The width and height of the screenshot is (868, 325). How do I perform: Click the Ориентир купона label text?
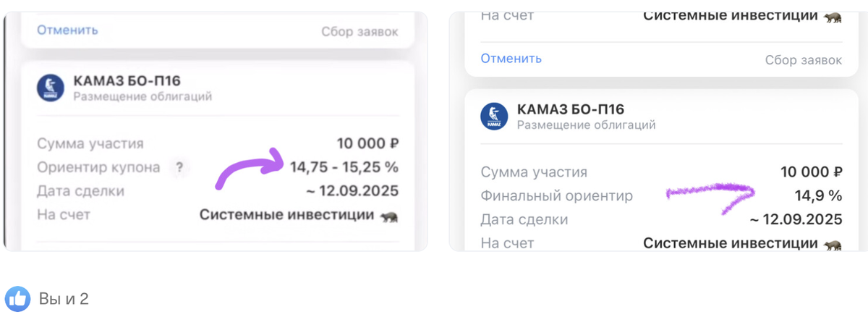98,167
